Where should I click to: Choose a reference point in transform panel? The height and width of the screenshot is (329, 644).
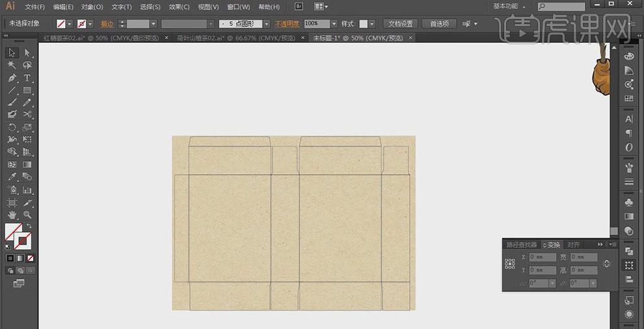tap(510, 264)
